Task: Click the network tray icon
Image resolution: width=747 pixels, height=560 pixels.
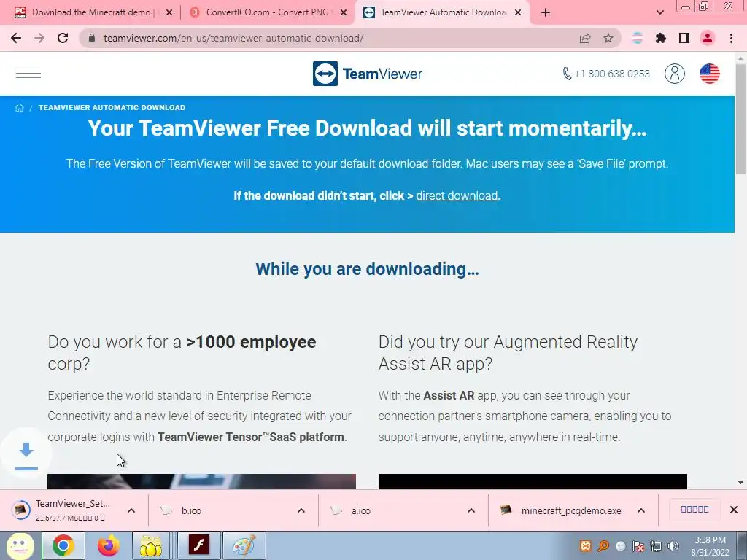Action: [656, 546]
